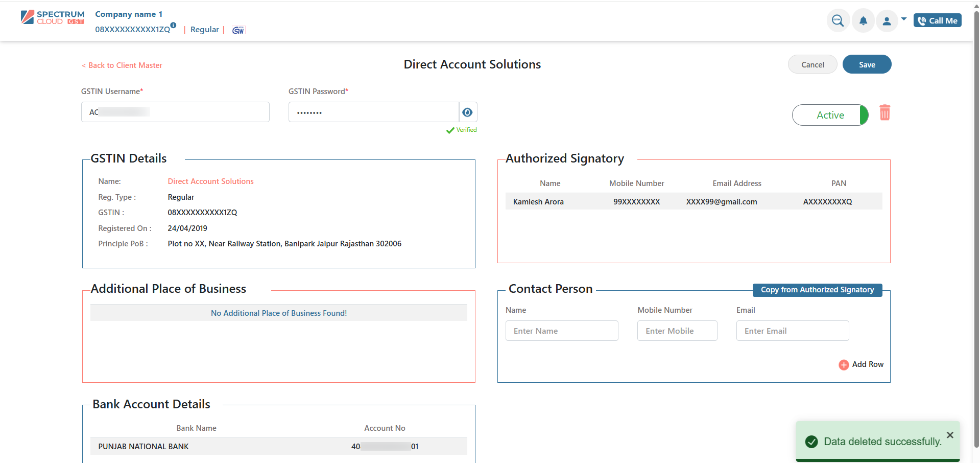Focus the GSTIN Username field

[175, 112]
